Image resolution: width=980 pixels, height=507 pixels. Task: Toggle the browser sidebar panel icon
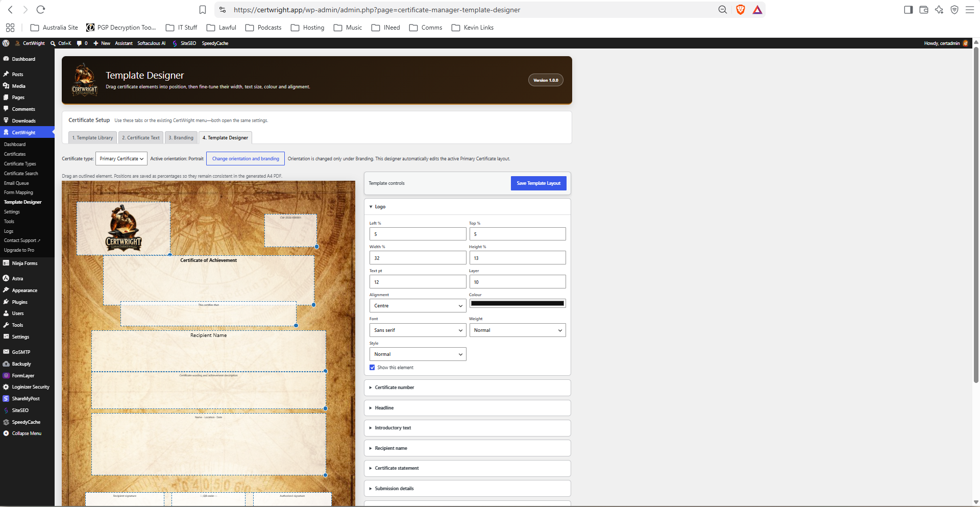click(x=908, y=10)
